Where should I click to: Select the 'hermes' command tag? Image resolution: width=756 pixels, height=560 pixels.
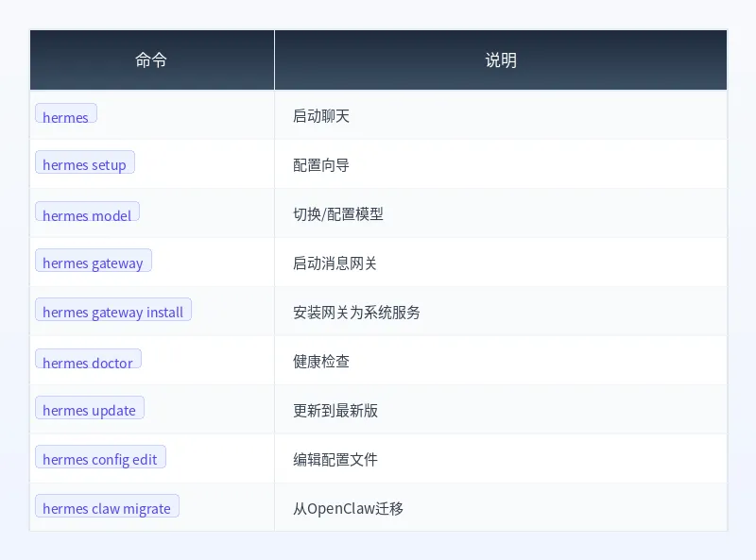pos(66,113)
